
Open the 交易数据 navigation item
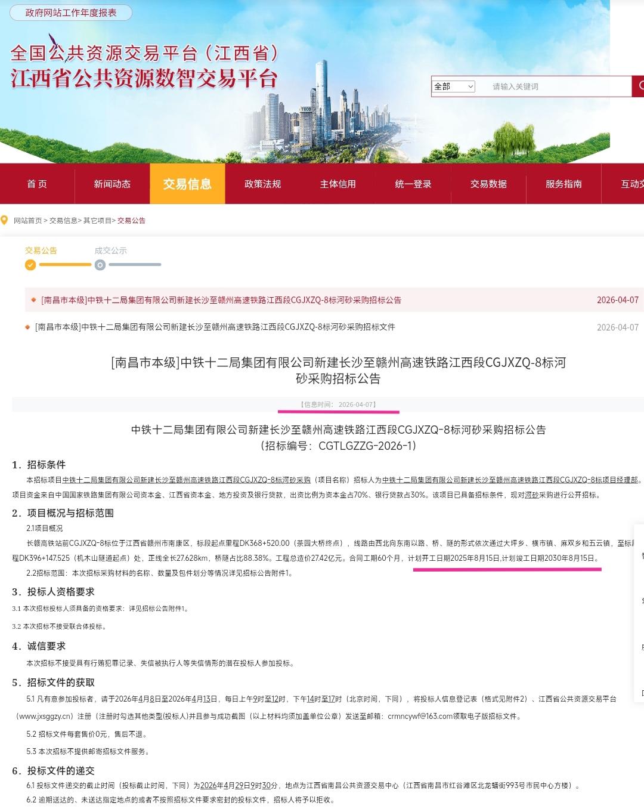coord(488,184)
